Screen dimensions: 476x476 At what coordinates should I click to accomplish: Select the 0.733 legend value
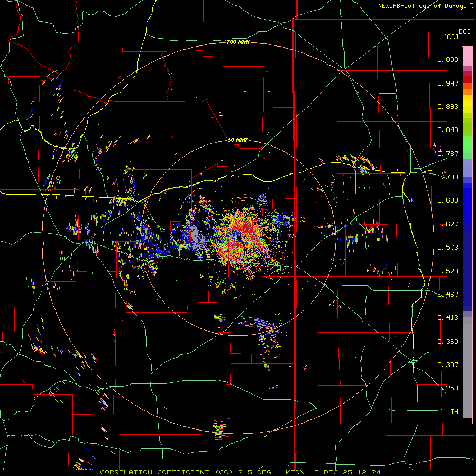[448, 177]
